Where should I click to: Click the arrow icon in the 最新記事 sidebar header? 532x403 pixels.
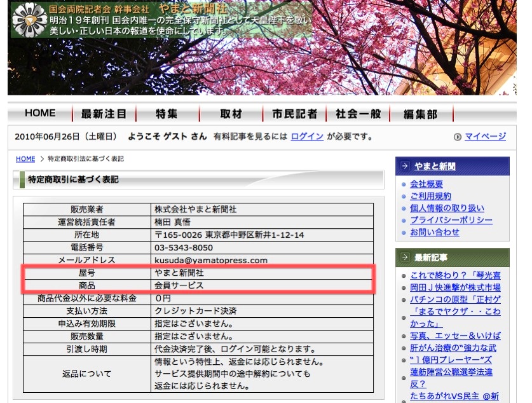pyautogui.click(x=405, y=257)
